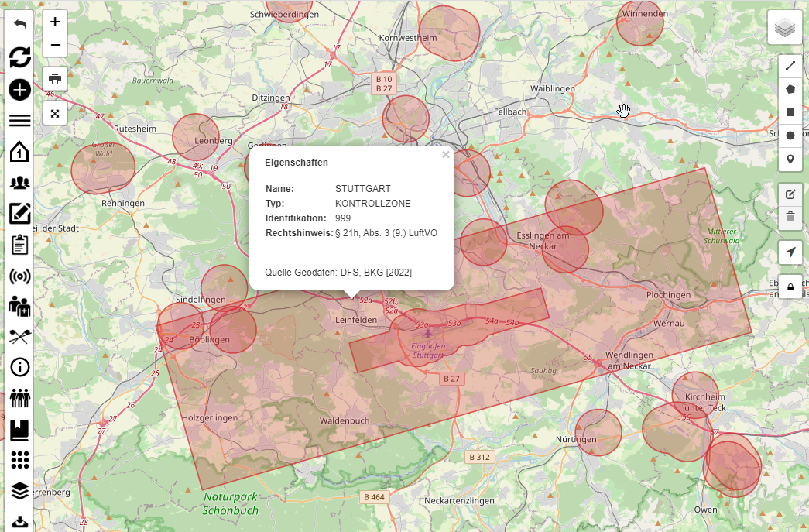This screenshot has height=532, width=809.
Task: Toggle the padlock lock button
Action: point(790,287)
